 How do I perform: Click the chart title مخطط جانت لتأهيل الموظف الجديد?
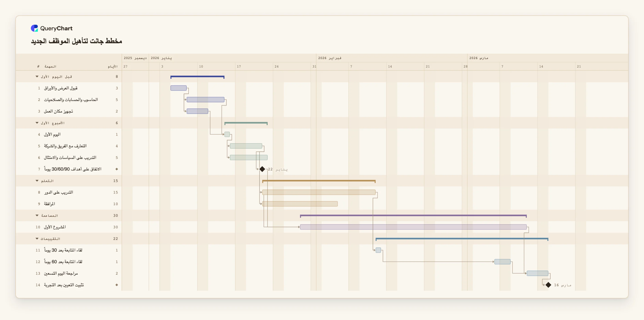pos(76,41)
